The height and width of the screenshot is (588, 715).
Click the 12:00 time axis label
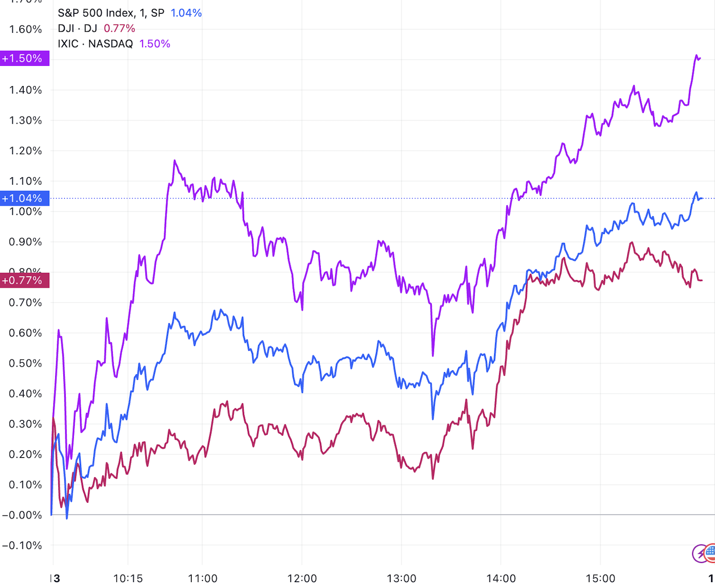coord(302,579)
